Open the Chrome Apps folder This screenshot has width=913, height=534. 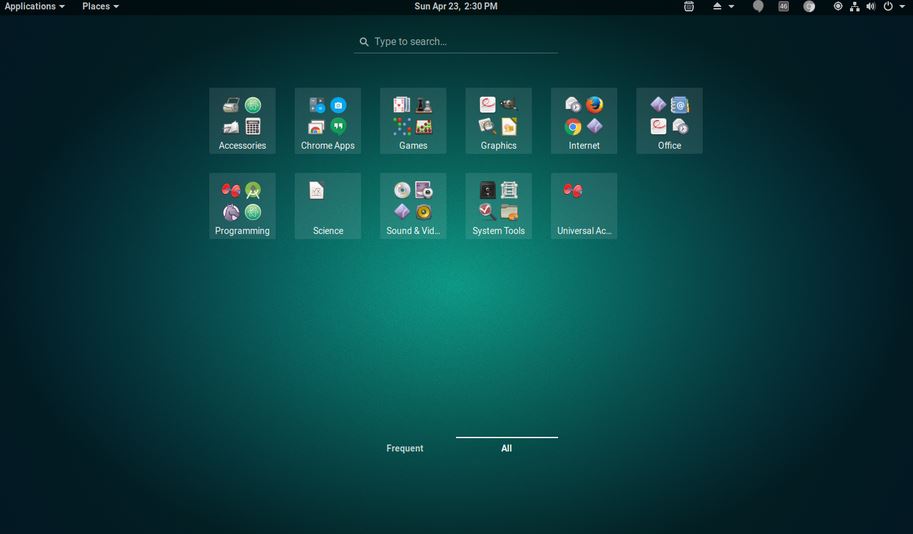click(x=328, y=121)
